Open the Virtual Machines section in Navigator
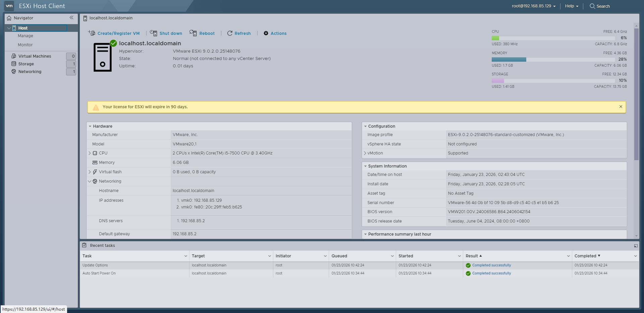This screenshot has height=313, width=644. [x=35, y=56]
